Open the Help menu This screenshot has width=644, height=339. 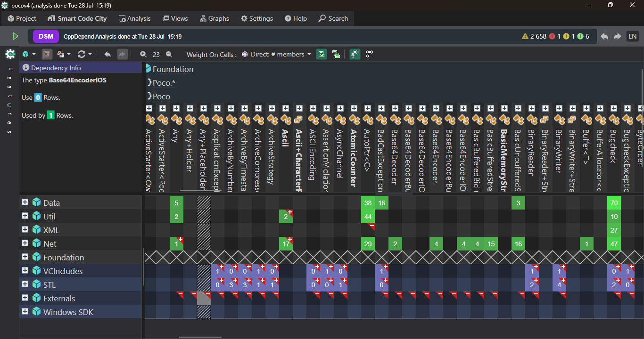tap(296, 18)
